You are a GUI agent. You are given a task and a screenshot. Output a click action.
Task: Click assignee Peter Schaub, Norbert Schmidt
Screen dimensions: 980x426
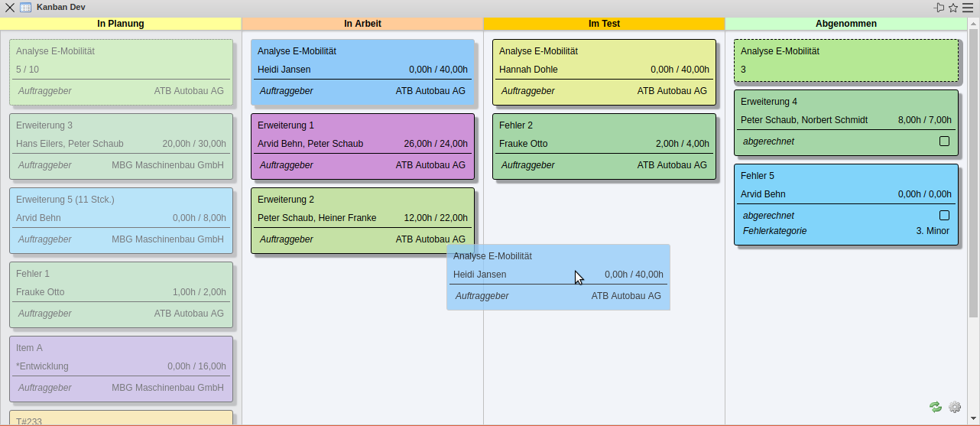pos(804,120)
